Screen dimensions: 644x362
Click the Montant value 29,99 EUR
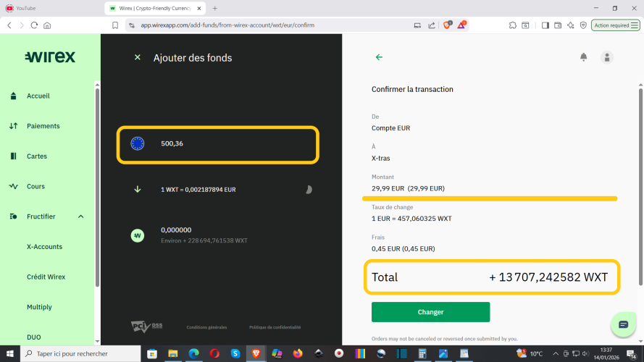tap(409, 188)
